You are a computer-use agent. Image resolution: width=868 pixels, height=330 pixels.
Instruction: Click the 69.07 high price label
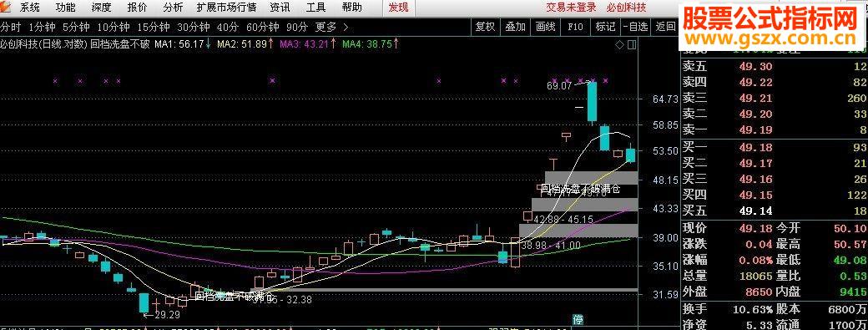[558, 86]
